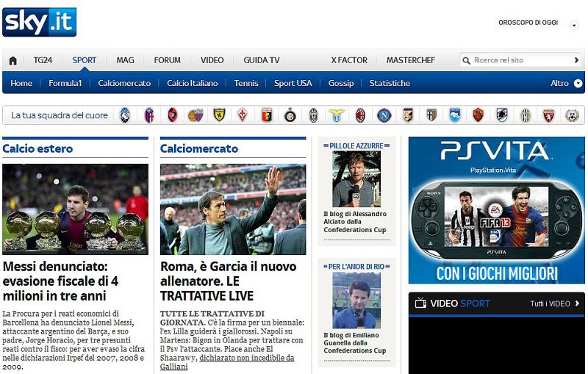Viewport: 588px width, 374px height.
Task: Go to the Statistiche section
Action: tap(390, 83)
